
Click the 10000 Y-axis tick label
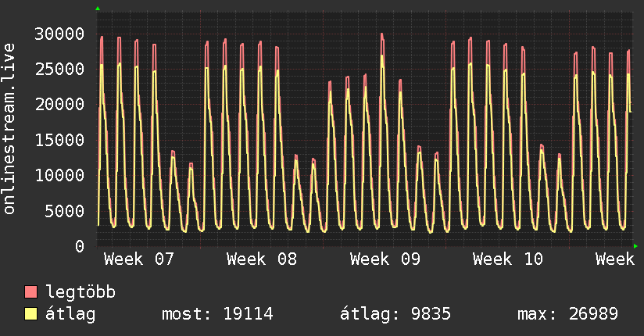tap(61, 176)
